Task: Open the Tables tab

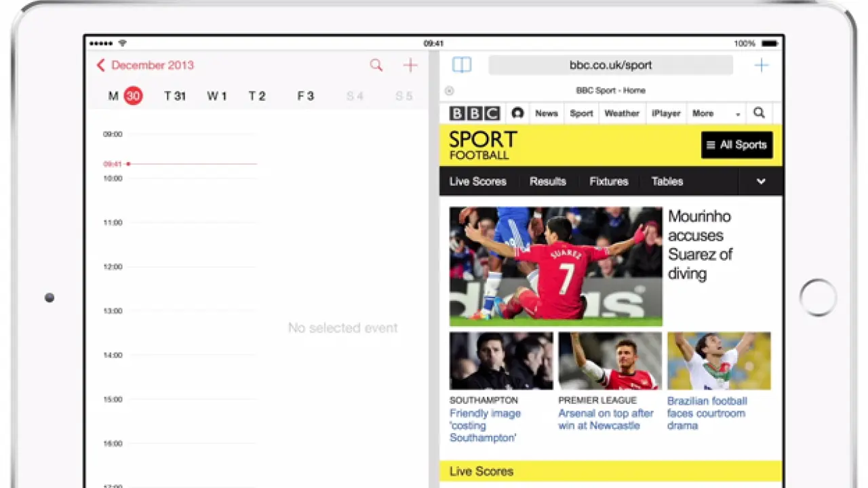Action: point(667,182)
